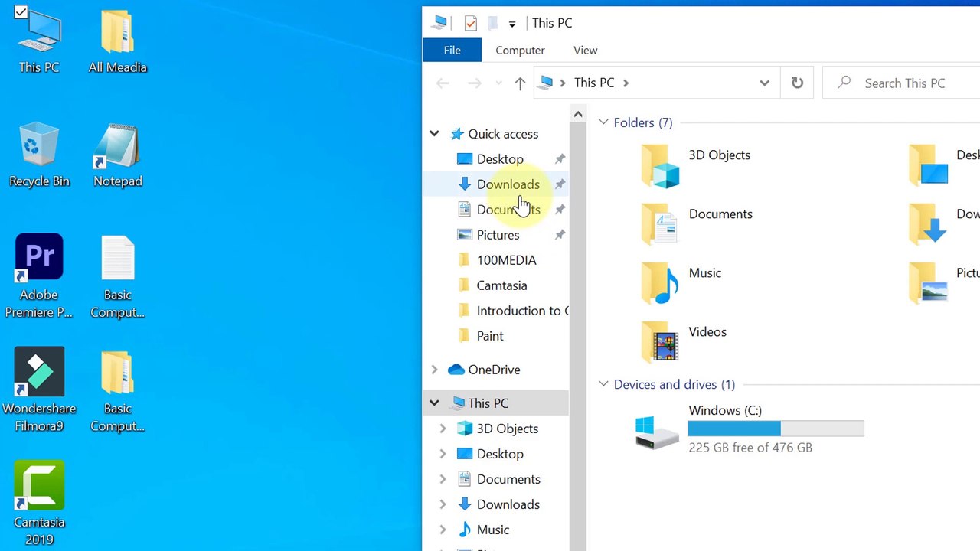Open the All Meadia desktop folder
The width and height of the screenshot is (980, 551).
point(117,42)
